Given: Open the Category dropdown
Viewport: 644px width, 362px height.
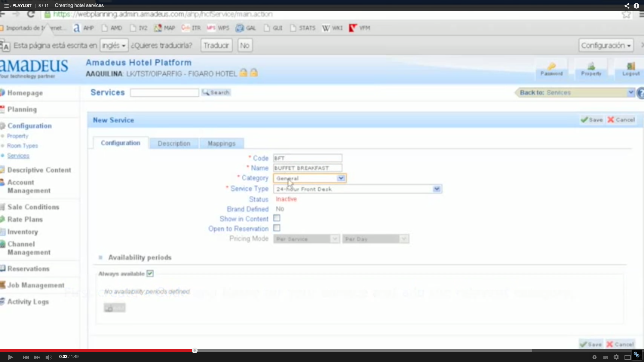Looking at the screenshot, I should click(x=341, y=178).
